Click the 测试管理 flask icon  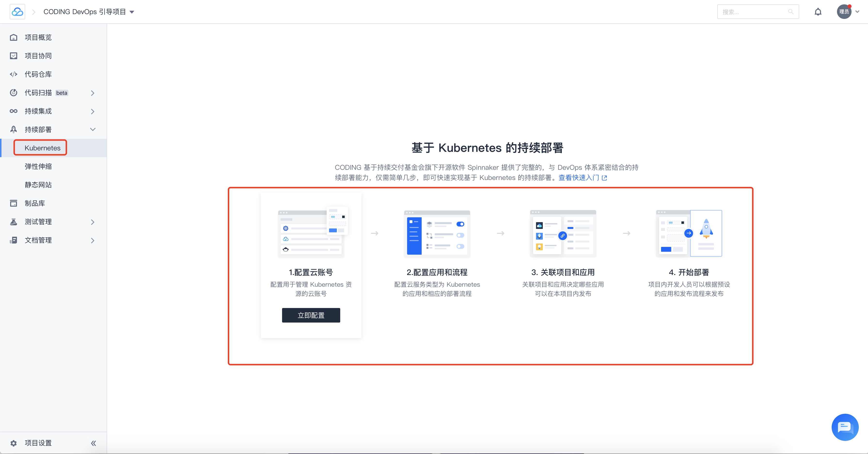[x=14, y=222]
